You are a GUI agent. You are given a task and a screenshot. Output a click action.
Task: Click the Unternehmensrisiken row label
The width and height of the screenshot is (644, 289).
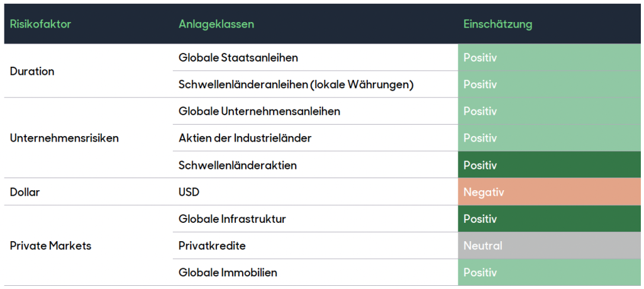(x=64, y=138)
